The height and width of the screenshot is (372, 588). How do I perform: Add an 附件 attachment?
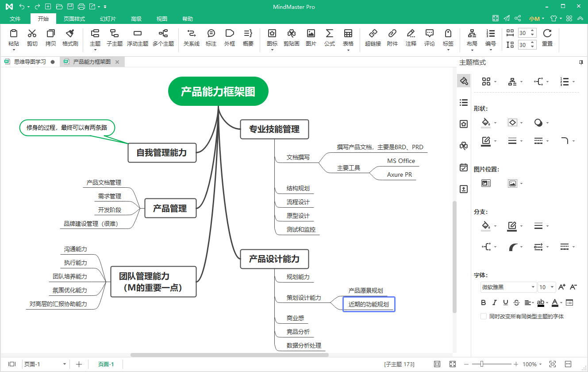[392, 38]
